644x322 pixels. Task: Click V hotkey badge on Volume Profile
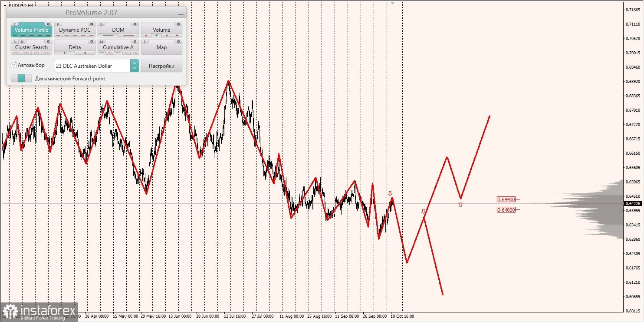pyautogui.click(x=15, y=24)
